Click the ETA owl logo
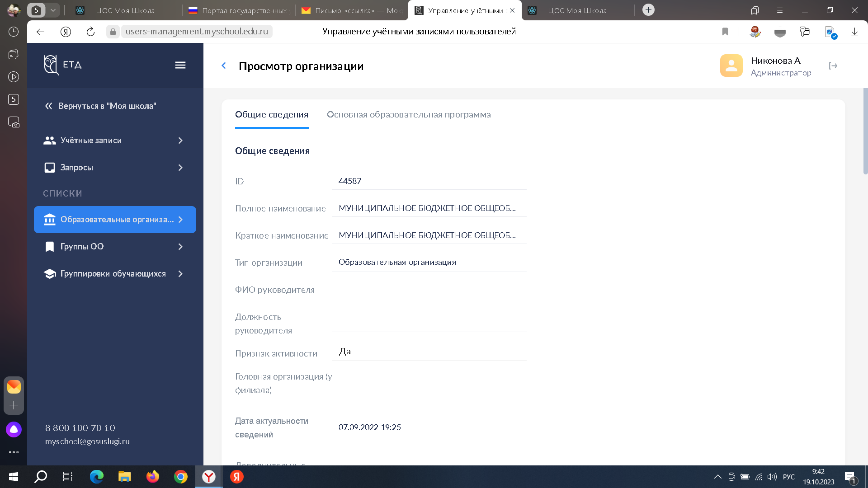Image resolution: width=868 pixels, height=488 pixels. [51, 65]
